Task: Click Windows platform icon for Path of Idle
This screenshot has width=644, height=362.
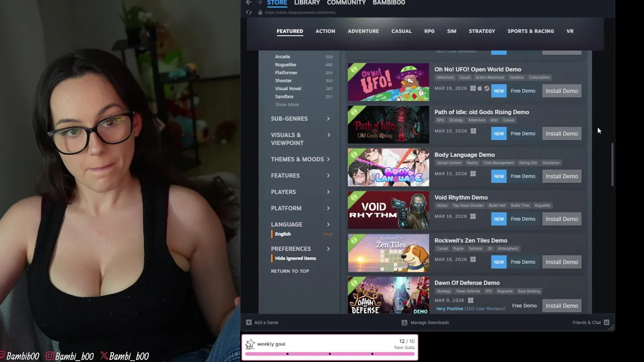Action: [x=473, y=131]
